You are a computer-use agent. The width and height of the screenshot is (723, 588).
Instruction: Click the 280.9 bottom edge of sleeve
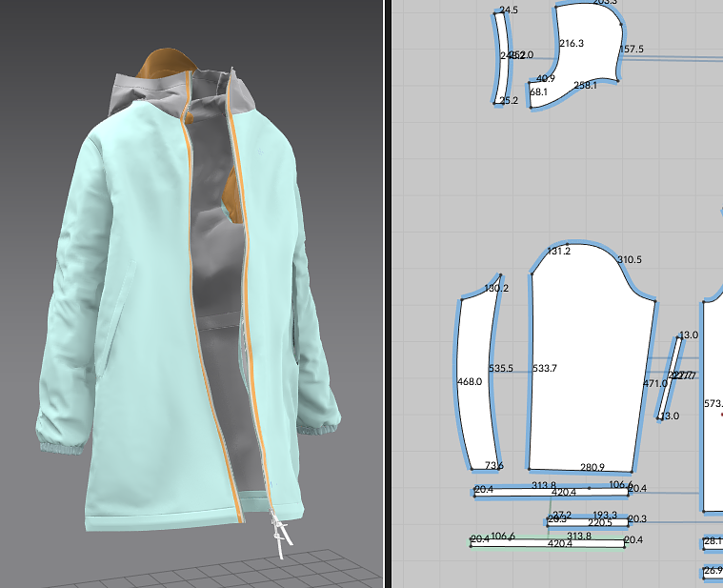tap(592, 467)
